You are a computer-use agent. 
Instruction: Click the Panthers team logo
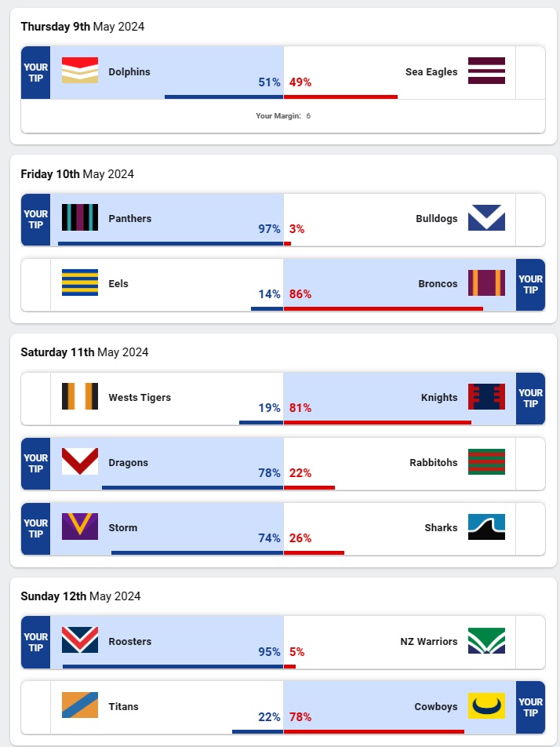[x=80, y=217]
